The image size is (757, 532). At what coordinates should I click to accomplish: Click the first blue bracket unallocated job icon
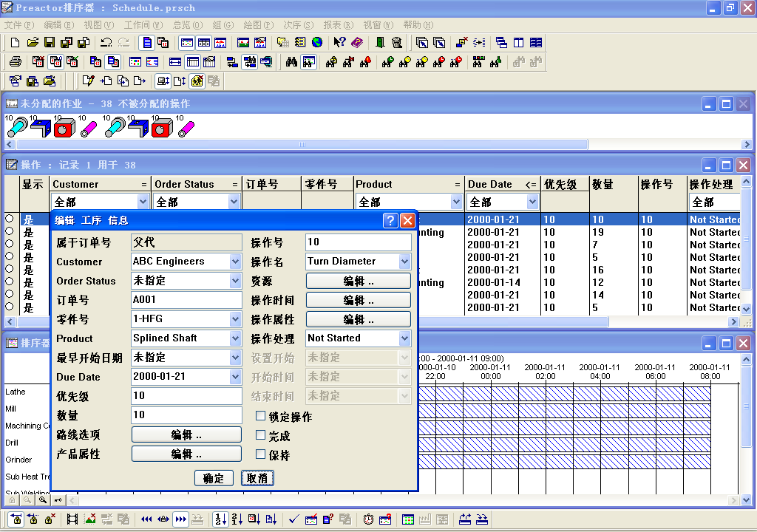point(41,128)
